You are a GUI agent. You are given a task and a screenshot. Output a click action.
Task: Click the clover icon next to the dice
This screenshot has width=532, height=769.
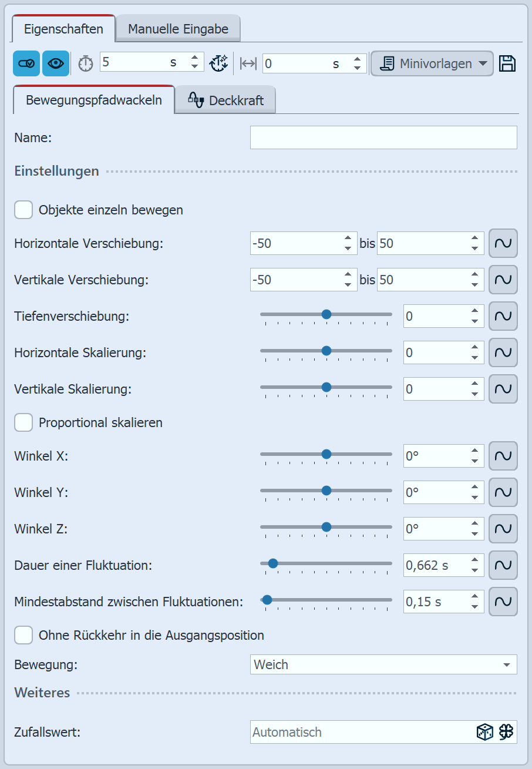pyautogui.click(x=506, y=732)
